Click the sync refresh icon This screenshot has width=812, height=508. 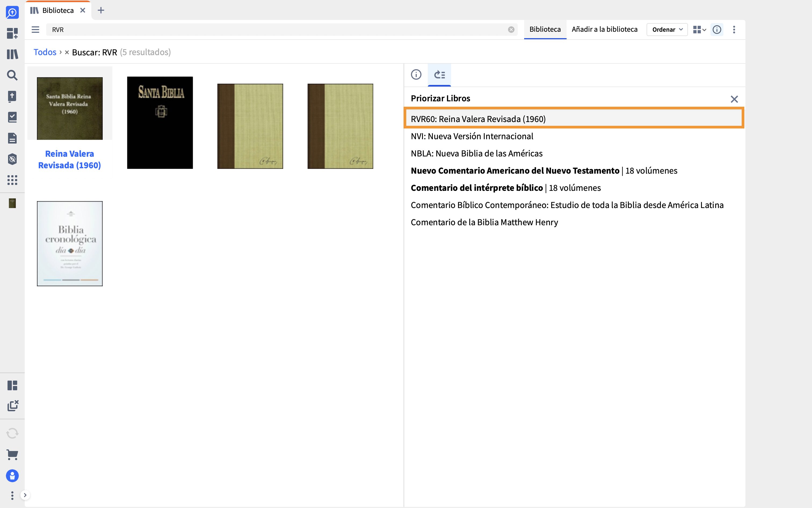pos(12,433)
